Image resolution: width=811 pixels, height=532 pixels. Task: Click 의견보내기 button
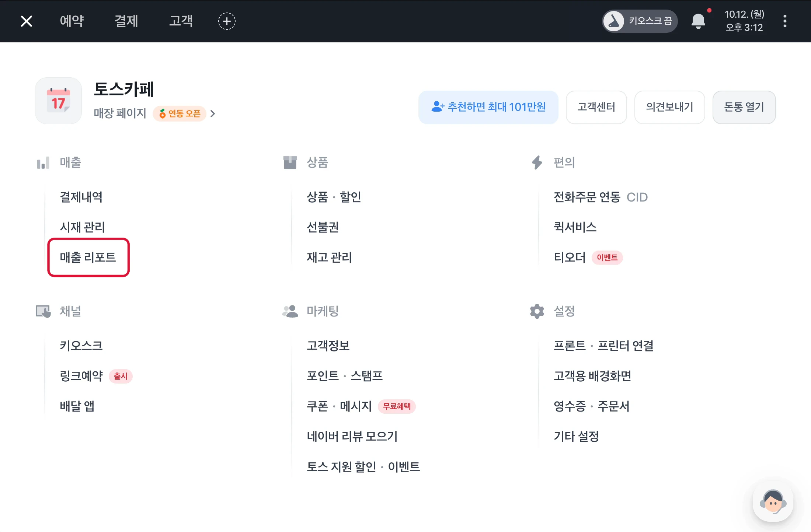669,107
